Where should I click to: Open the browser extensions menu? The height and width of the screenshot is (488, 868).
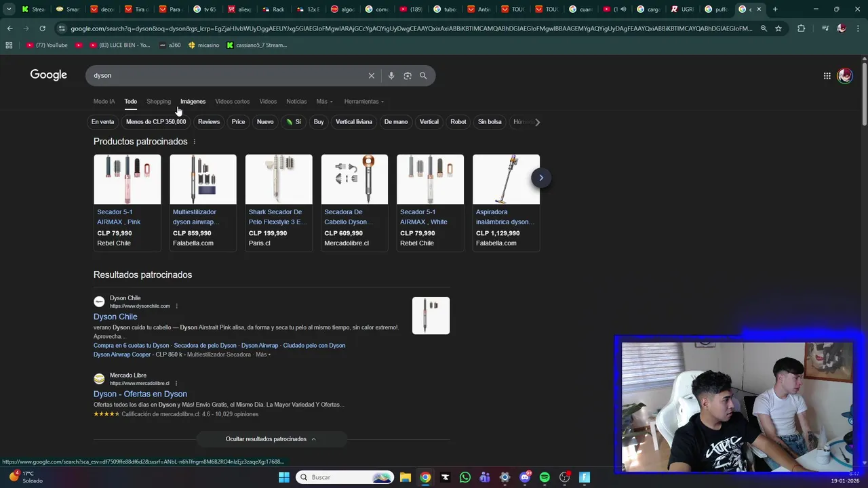click(x=802, y=28)
